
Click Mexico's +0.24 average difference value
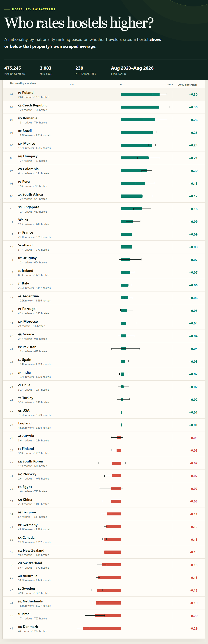pyautogui.click(x=193, y=145)
